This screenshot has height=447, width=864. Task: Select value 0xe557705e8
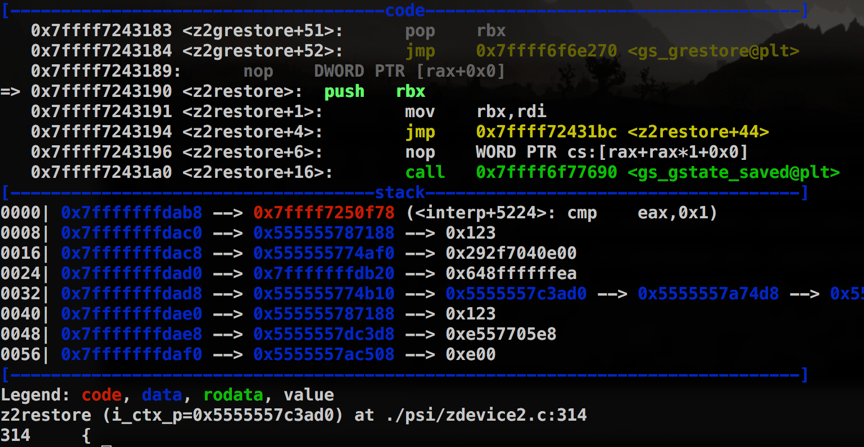pos(501,335)
